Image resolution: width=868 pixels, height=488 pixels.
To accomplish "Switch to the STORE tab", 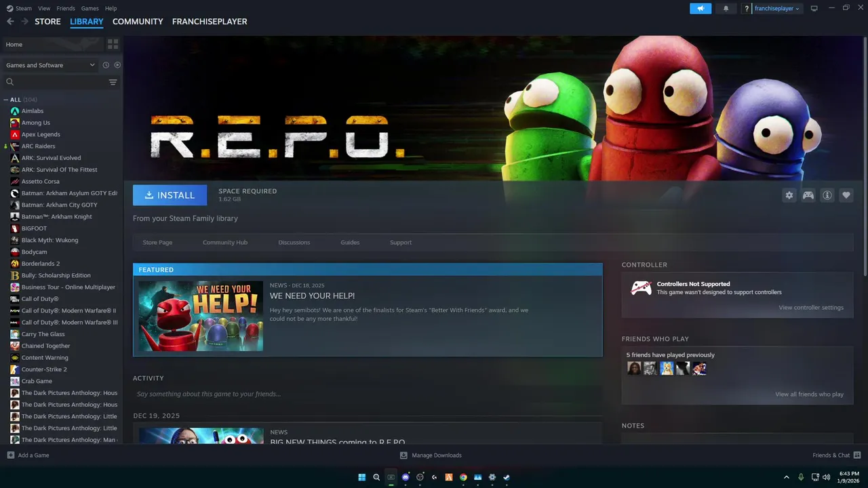I will [47, 22].
